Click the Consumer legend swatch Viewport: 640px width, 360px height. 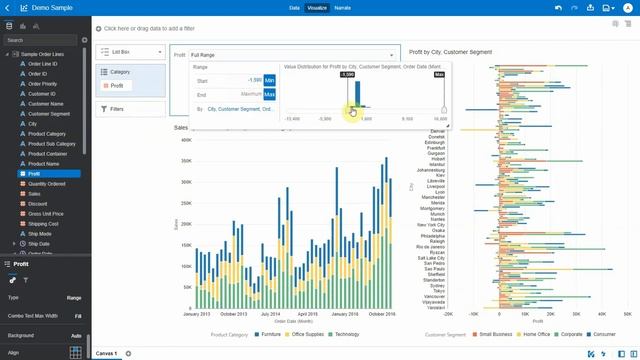tap(589, 334)
